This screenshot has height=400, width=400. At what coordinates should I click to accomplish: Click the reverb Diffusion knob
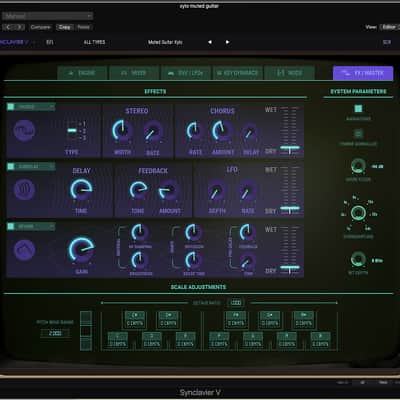[x=193, y=232]
